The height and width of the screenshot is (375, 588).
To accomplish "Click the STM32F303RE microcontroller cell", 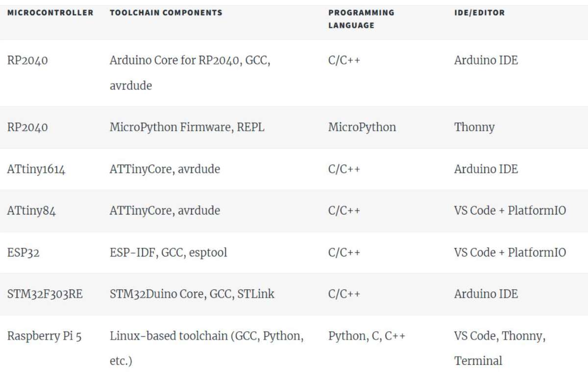I will click(x=45, y=294).
